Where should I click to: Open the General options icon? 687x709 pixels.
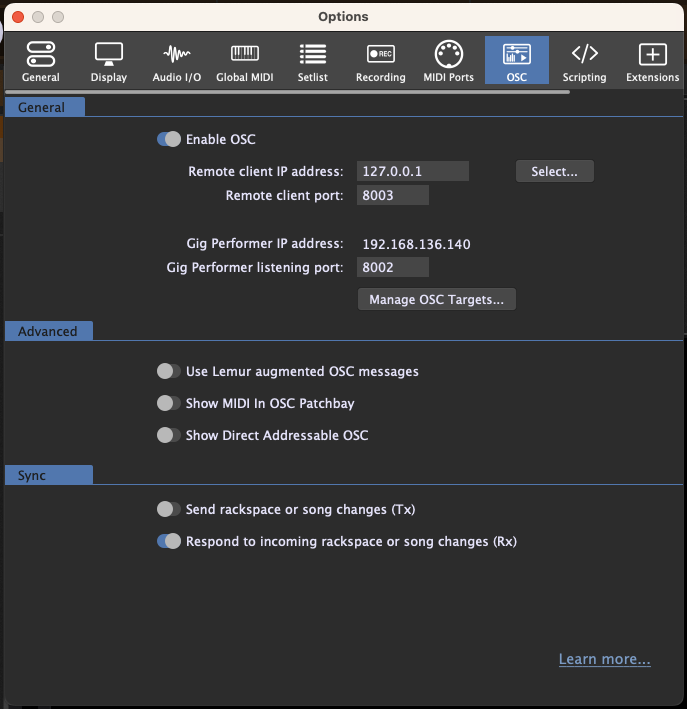[x=40, y=55]
